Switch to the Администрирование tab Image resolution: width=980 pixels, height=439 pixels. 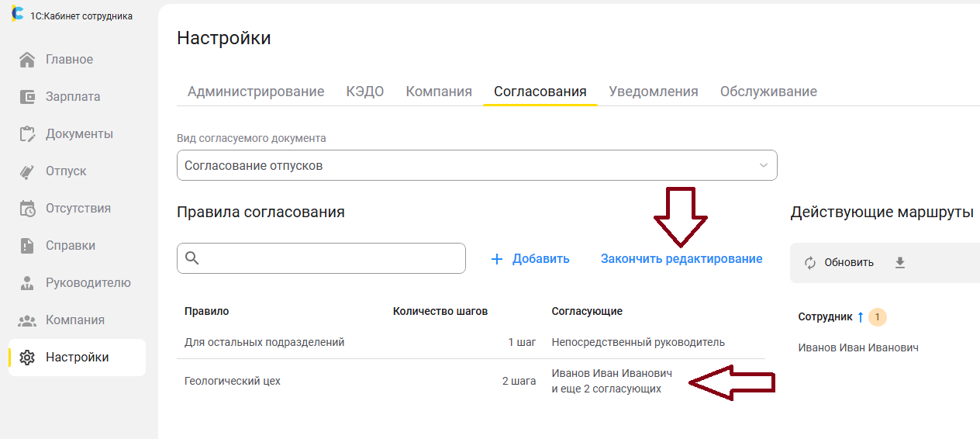(x=256, y=92)
